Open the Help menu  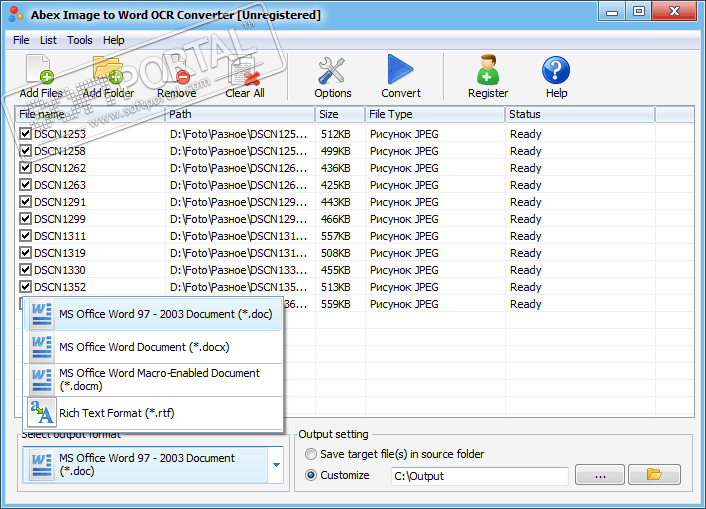point(113,40)
